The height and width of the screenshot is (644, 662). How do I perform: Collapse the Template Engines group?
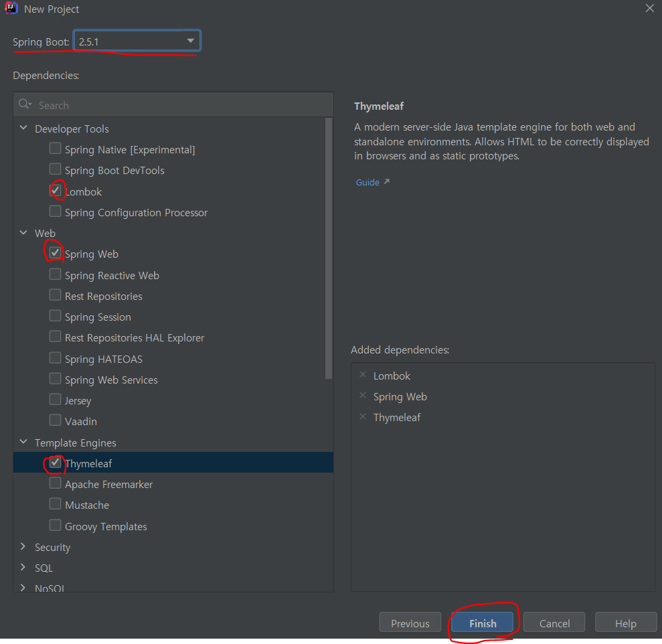tap(23, 442)
